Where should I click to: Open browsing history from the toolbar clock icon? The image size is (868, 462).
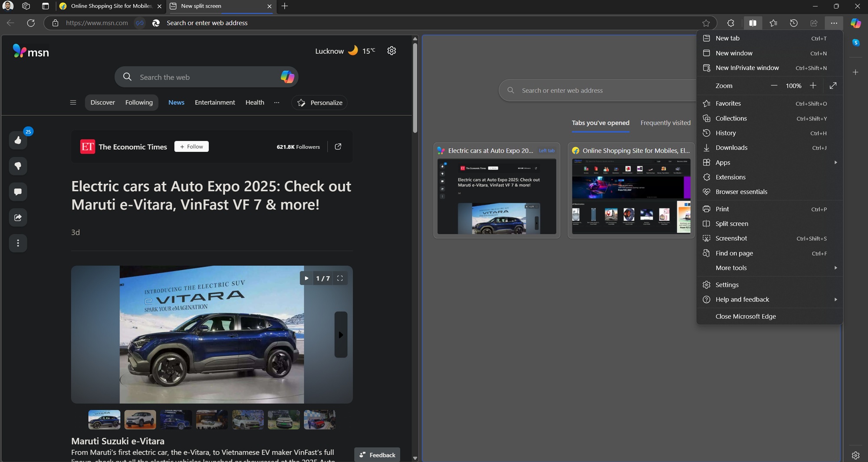(x=794, y=23)
